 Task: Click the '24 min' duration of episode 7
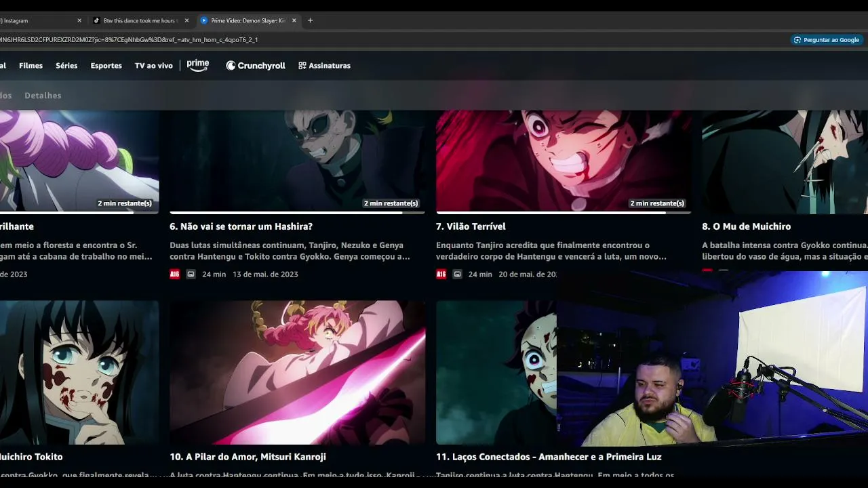pos(480,274)
